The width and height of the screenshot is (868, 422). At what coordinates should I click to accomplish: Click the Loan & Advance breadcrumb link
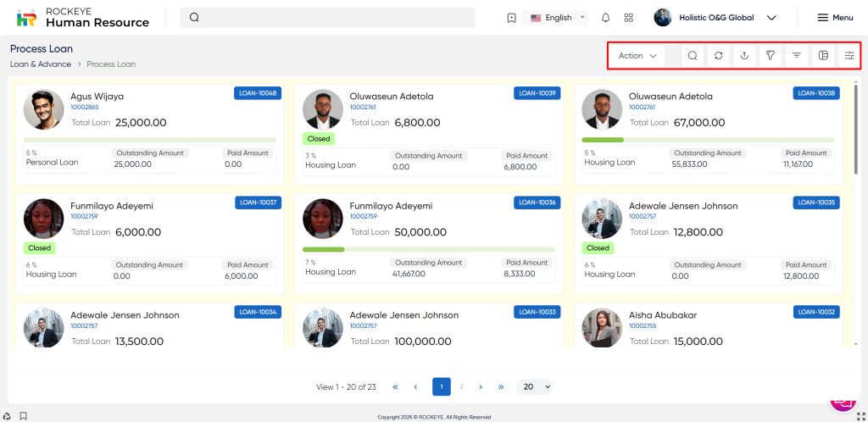point(41,64)
